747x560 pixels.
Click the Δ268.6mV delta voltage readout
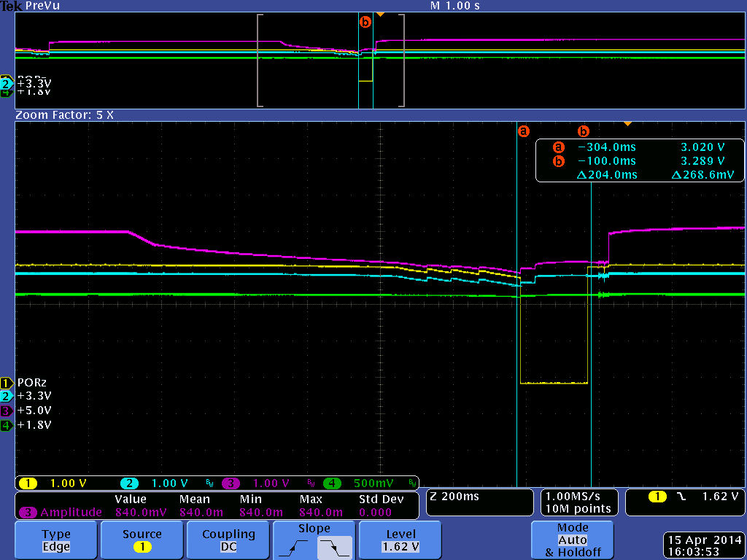[x=703, y=175]
